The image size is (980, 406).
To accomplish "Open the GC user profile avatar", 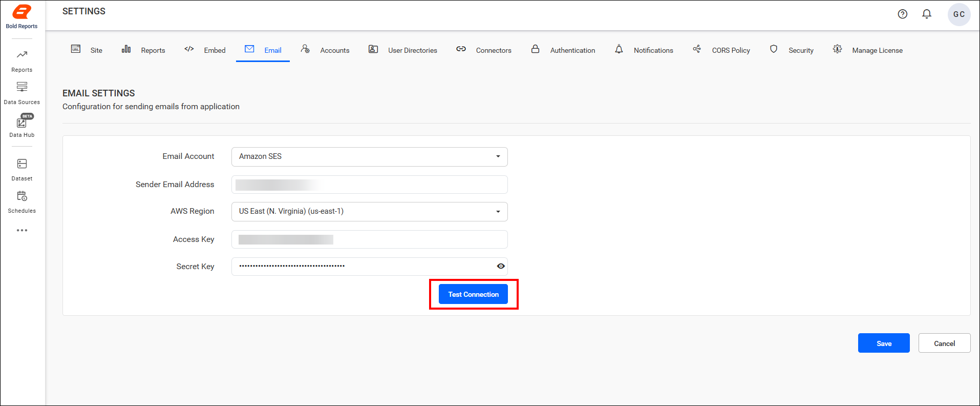I will point(959,14).
